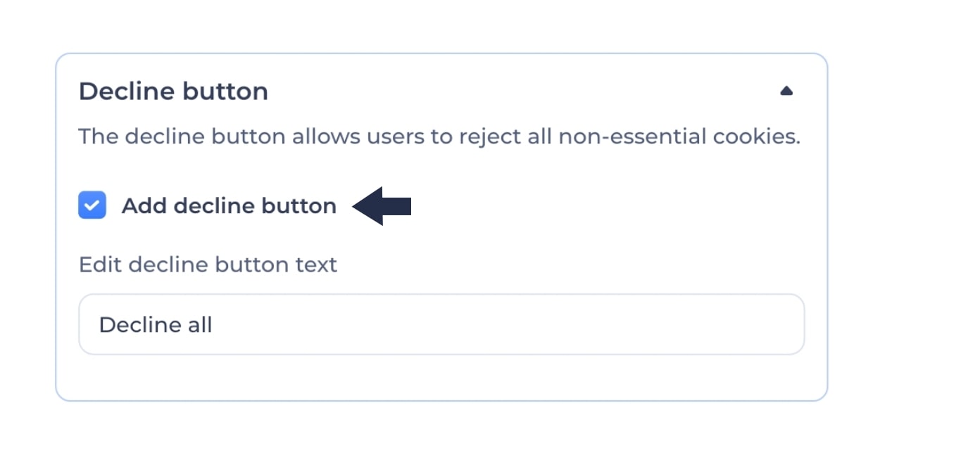Click the tail of the dark arrow graphic
This screenshot has height=453, width=980.
[400, 205]
